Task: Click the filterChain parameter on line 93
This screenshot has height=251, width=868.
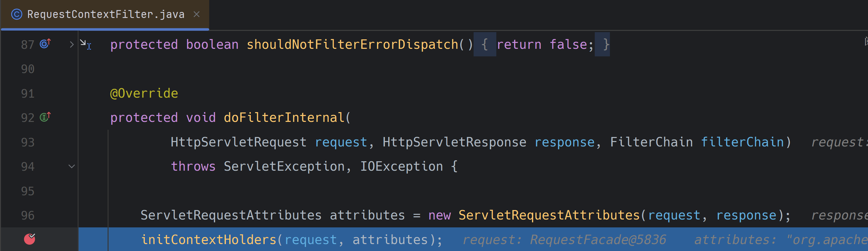Action: click(742, 142)
